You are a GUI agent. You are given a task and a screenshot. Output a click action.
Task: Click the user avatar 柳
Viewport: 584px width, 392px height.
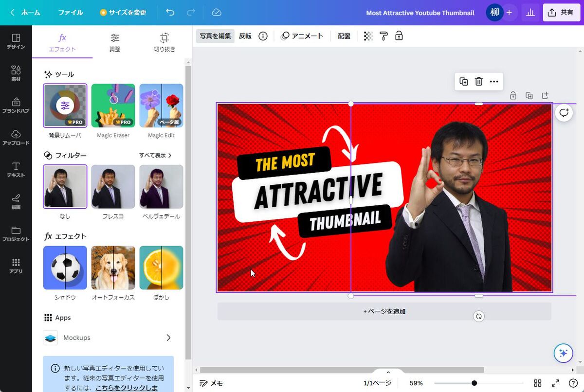point(494,13)
